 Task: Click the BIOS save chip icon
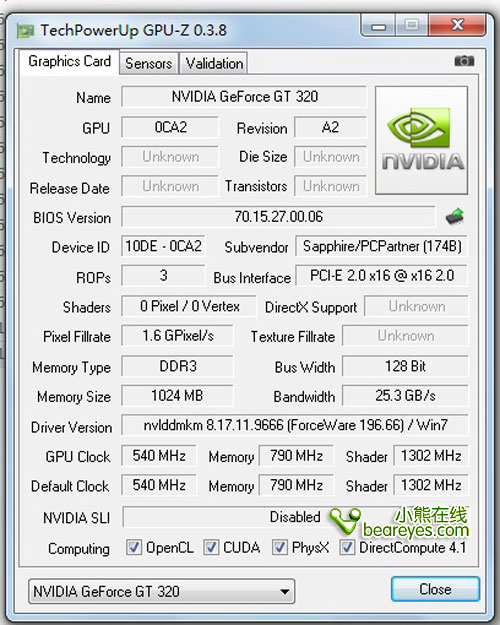[x=455, y=216]
